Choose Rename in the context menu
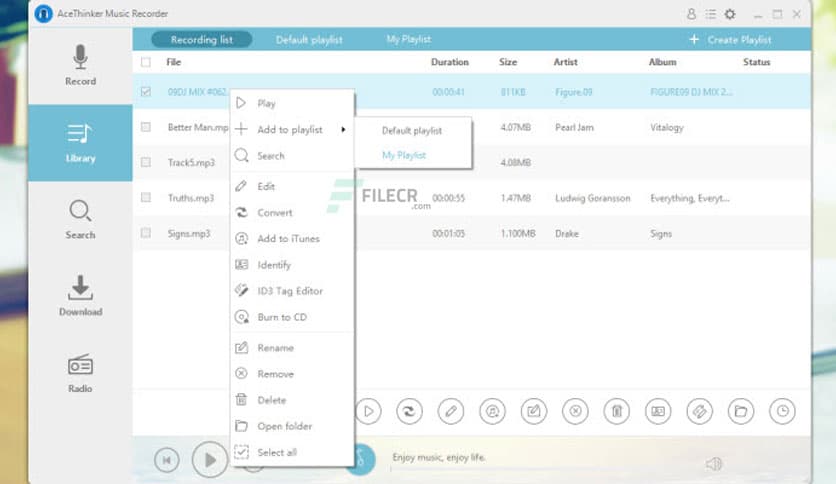Screen dimensions: 836x484 coord(292,348)
